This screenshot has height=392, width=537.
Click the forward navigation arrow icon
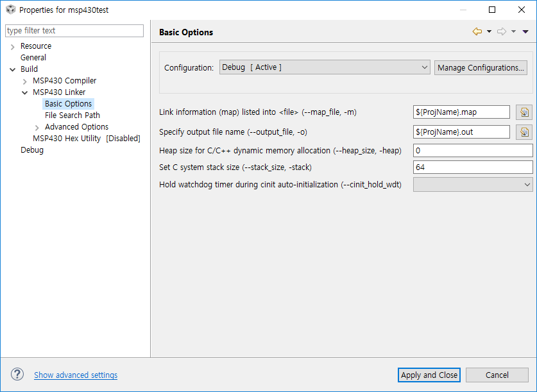coord(501,31)
